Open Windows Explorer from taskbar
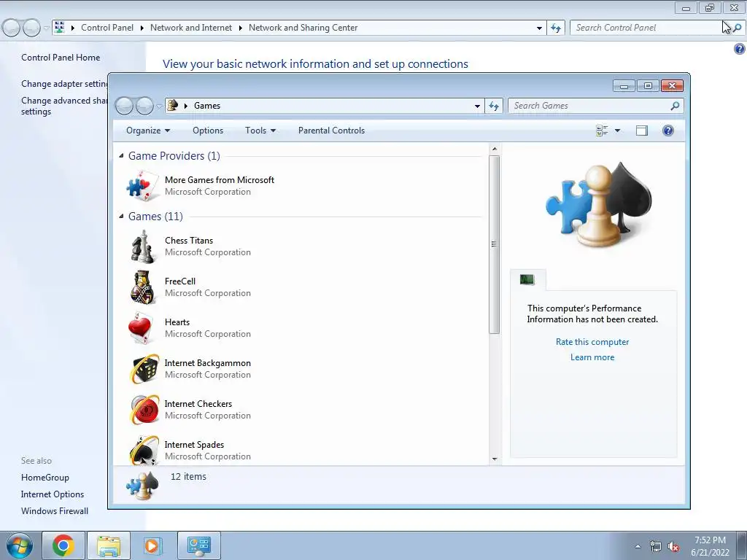The height and width of the screenshot is (560, 747). (109, 545)
